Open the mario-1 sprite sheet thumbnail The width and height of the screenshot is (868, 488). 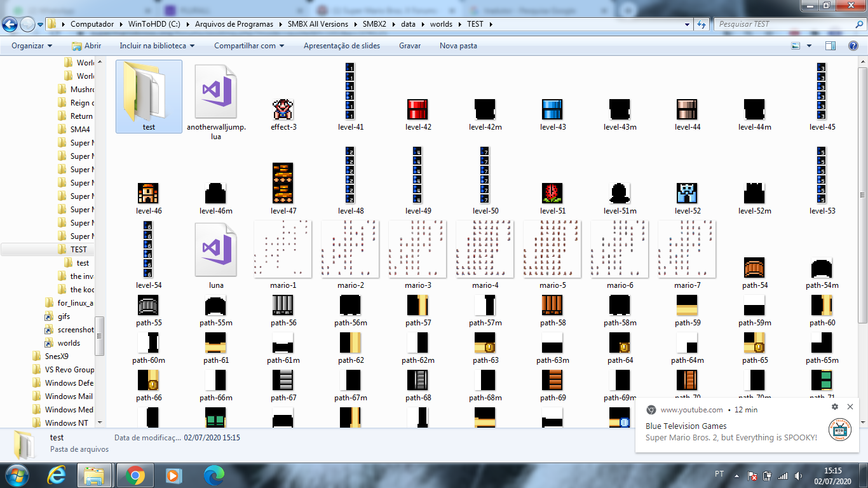[x=283, y=249]
